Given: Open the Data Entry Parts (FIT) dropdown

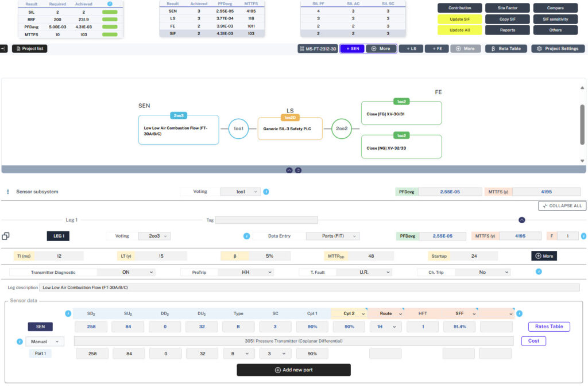Looking at the screenshot, I should (x=333, y=236).
